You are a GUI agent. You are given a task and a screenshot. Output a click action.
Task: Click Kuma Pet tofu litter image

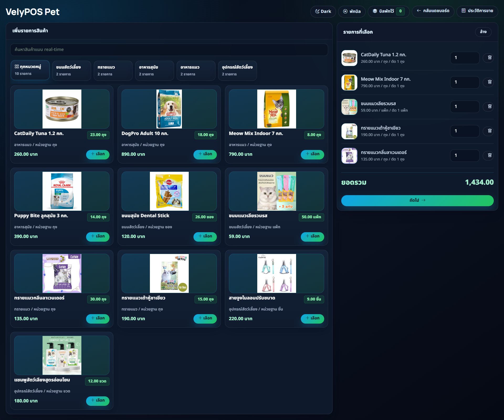click(x=169, y=273)
